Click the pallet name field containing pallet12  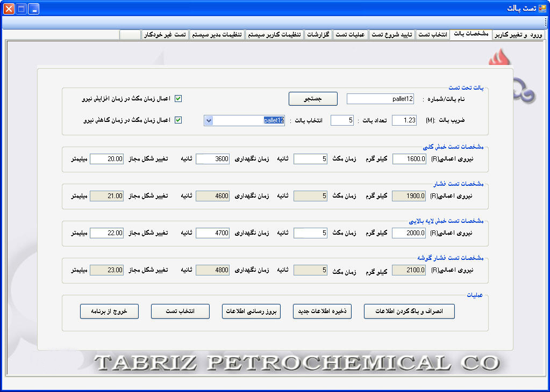(x=380, y=99)
